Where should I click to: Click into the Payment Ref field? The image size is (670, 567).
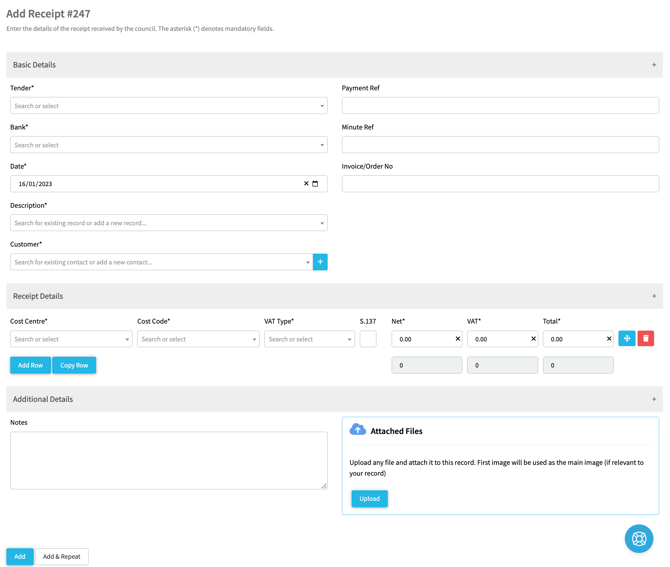pyautogui.click(x=500, y=106)
